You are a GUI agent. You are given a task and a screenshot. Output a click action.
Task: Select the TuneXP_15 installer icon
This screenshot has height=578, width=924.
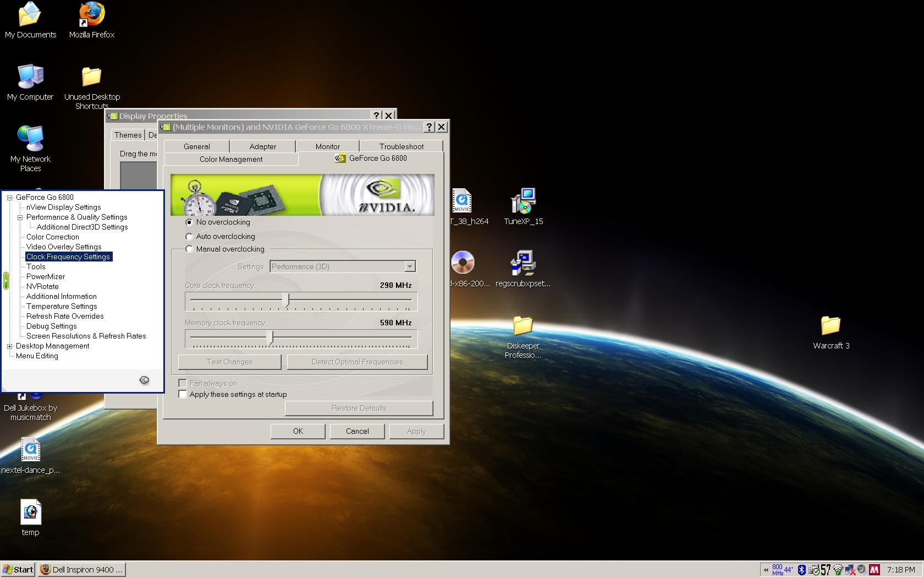click(524, 206)
